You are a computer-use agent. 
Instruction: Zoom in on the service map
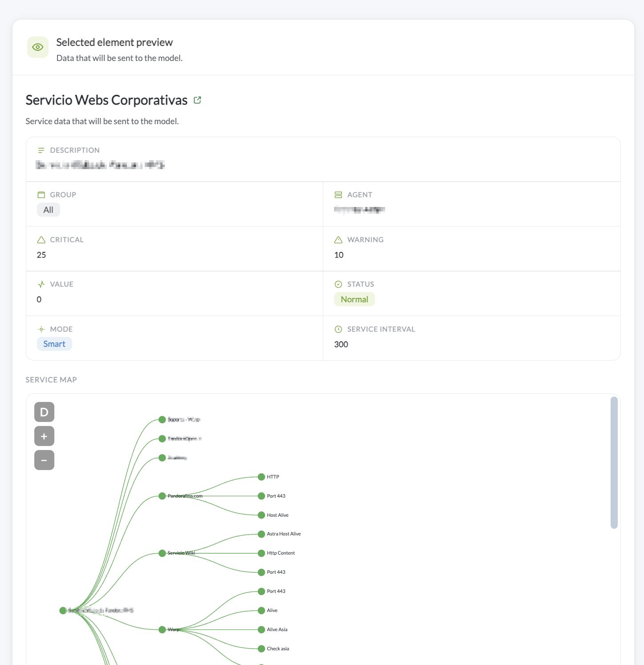click(x=44, y=436)
